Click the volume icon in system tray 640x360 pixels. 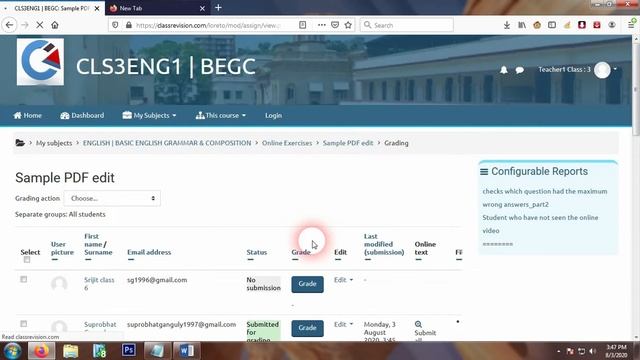tap(592, 351)
